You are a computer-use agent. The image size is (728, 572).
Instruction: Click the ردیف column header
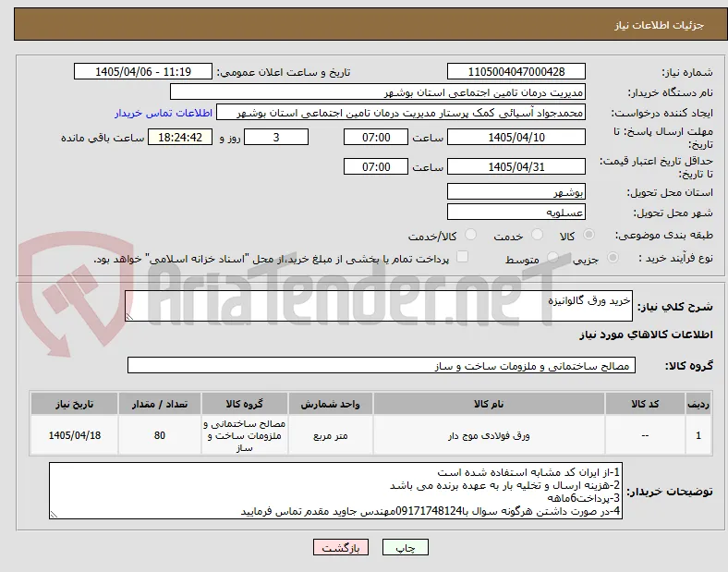(698, 404)
